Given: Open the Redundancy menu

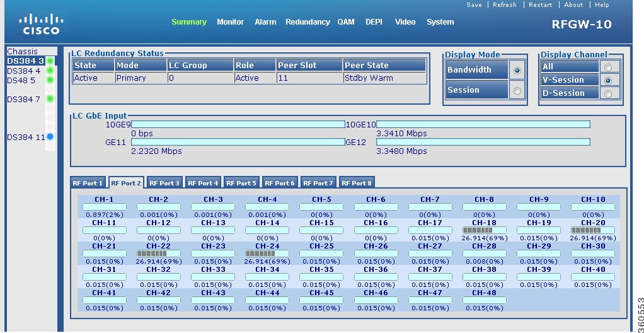Looking at the screenshot, I should tap(308, 22).
